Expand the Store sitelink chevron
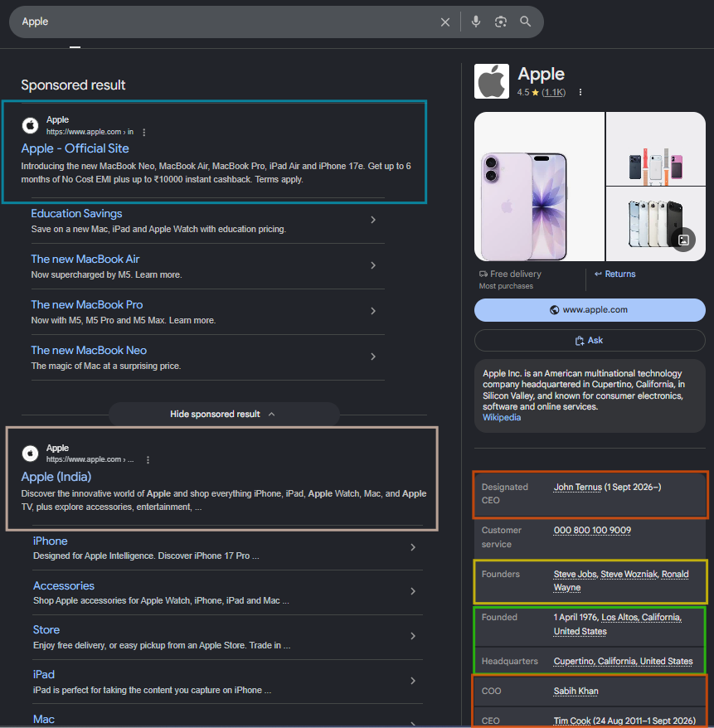Viewport: 714px width, 728px height. pos(413,636)
